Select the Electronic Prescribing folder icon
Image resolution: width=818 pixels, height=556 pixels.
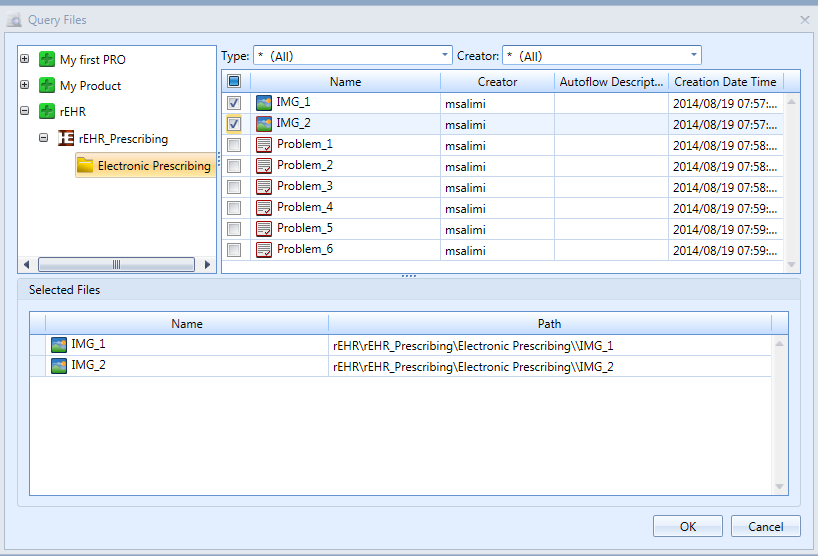[x=86, y=165]
